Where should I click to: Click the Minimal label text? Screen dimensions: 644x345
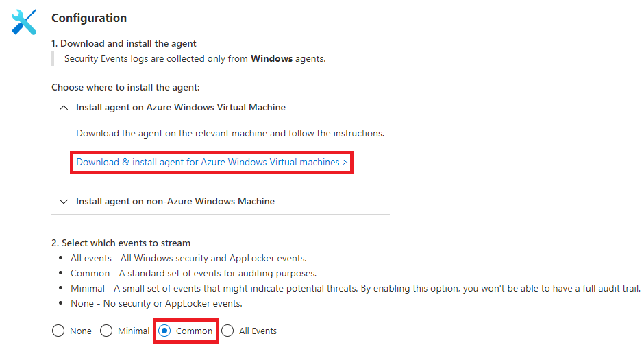point(134,331)
